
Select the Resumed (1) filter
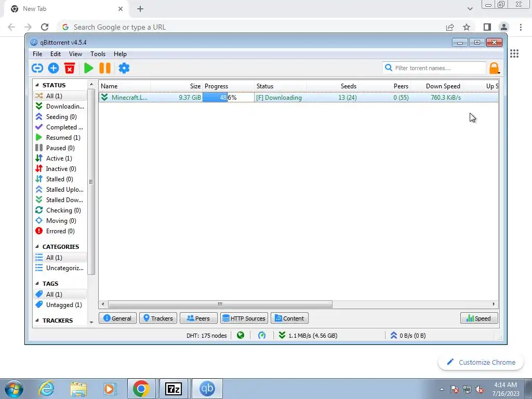(x=60, y=137)
